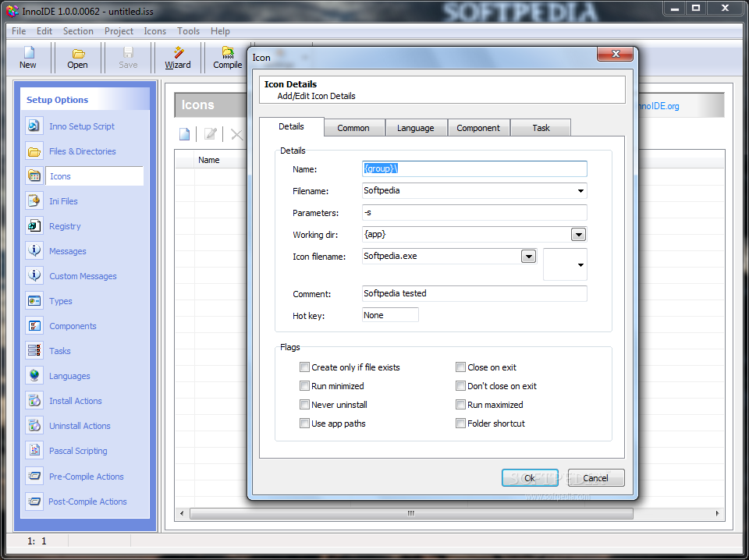Enable Create only if file exists
This screenshot has width=749, height=560.
[304, 367]
